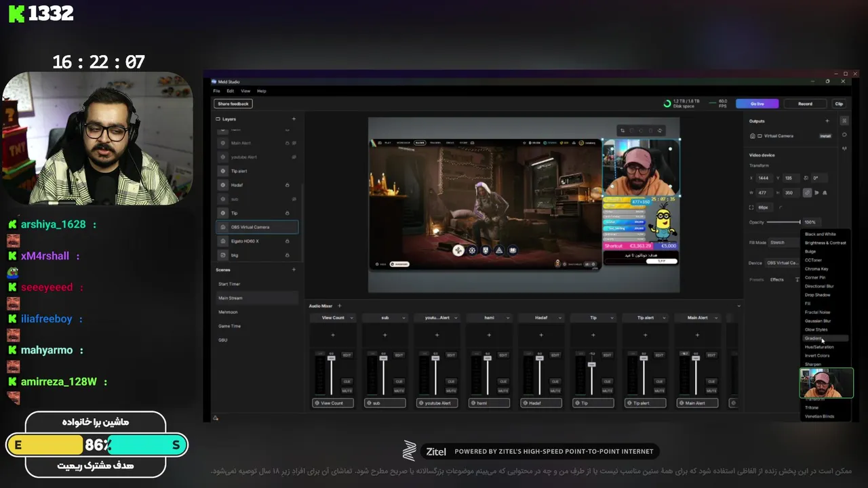Add a new layer with the Layers plus icon

coord(294,119)
